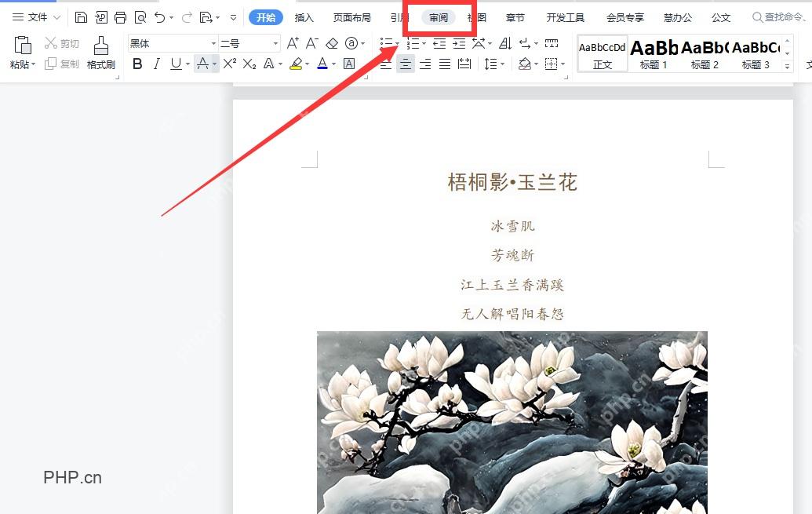812x514 pixels.
Task: Click the paragraph shading paint bucket icon
Action: tap(525, 64)
